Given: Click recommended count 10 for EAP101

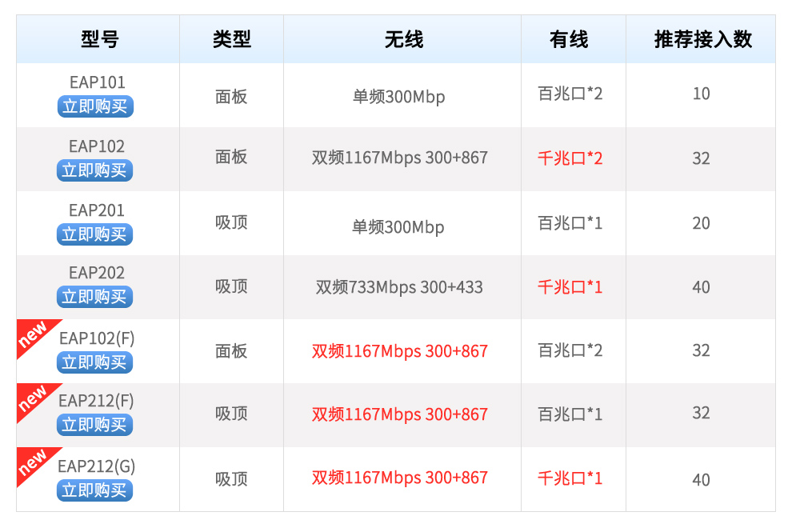Looking at the screenshot, I should coord(701,94).
